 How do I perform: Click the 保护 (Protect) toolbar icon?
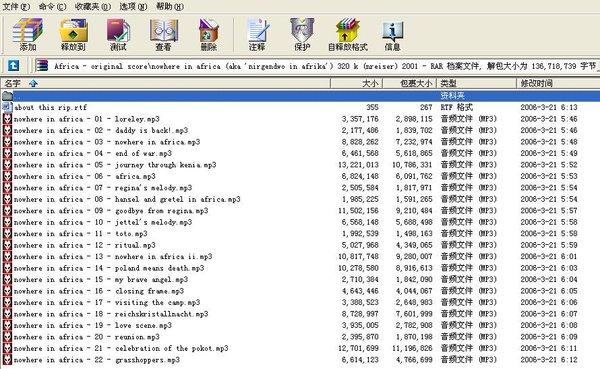[x=302, y=34]
